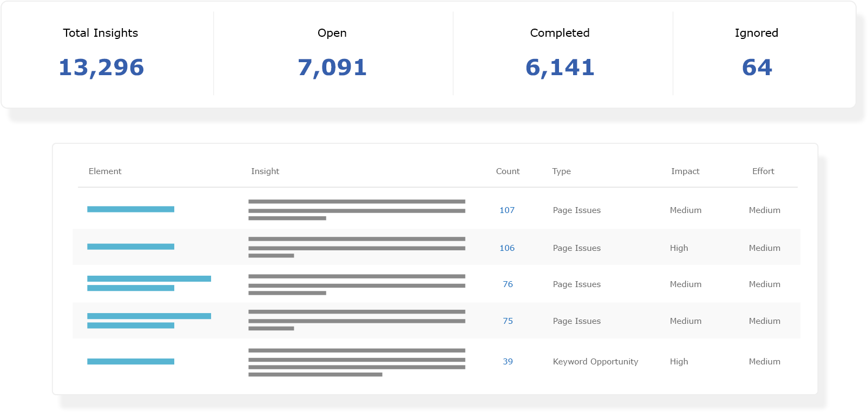Screen dimensions: 868x412
Task: View the Ignored insights count 64
Action: pos(757,68)
